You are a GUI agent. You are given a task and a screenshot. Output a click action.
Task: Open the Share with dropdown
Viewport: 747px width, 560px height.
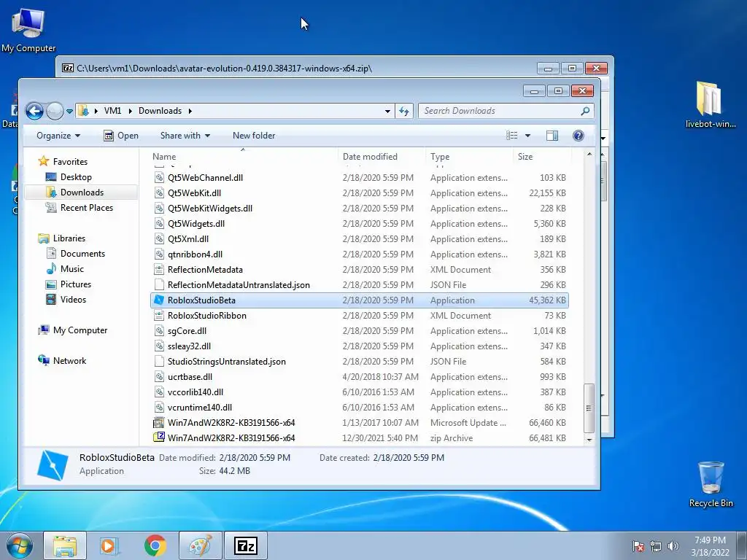[x=185, y=136]
